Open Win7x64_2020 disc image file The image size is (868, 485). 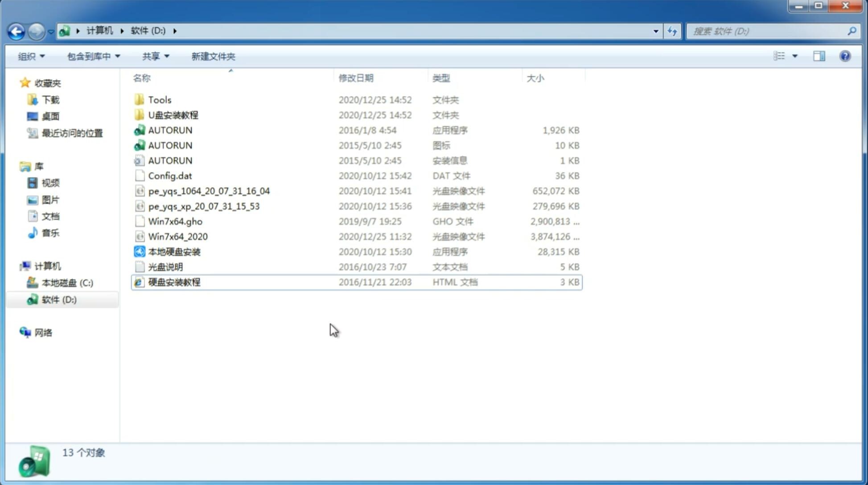tap(177, 236)
